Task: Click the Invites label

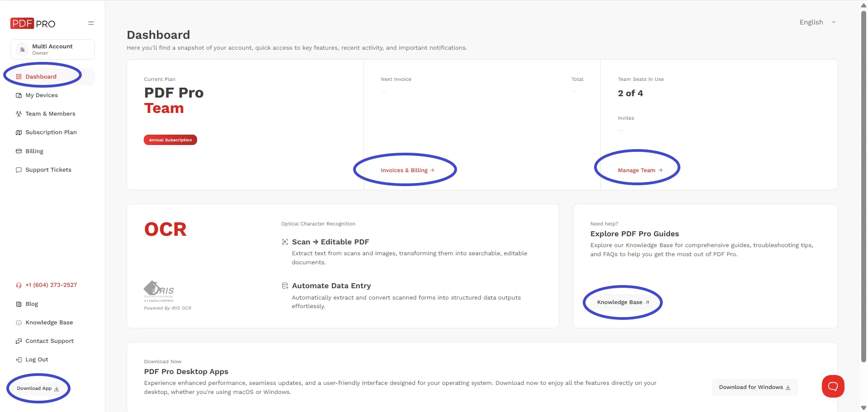Action: (x=626, y=118)
